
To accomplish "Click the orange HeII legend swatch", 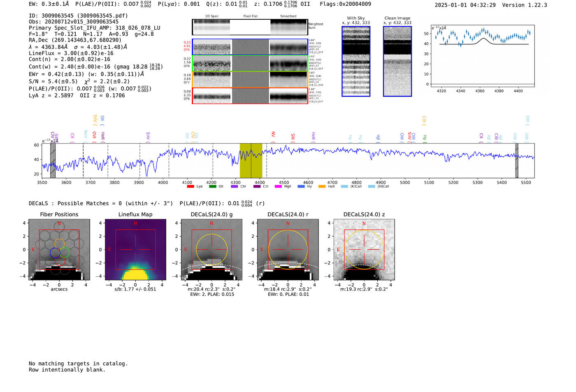I will (x=322, y=186).
